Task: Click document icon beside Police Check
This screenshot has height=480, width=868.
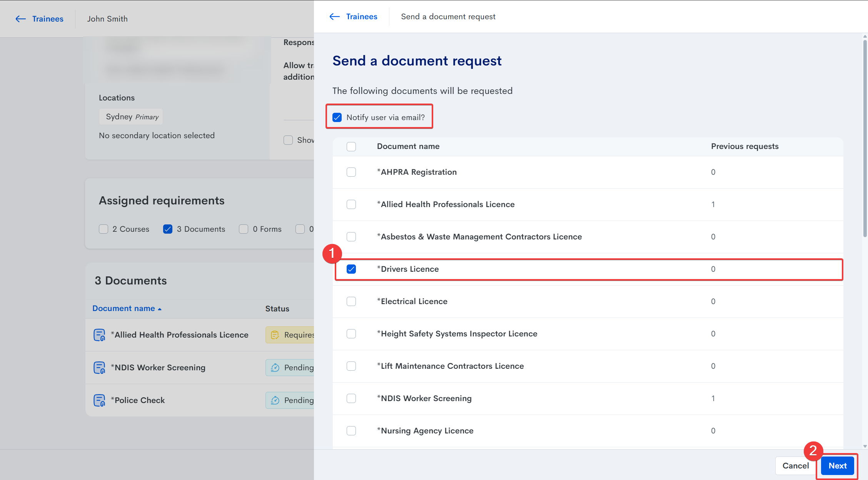Action: click(99, 400)
